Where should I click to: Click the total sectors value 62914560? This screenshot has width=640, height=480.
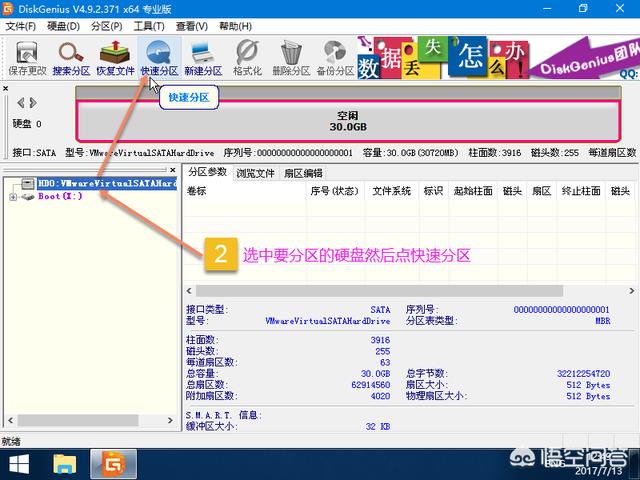point(371,385)
